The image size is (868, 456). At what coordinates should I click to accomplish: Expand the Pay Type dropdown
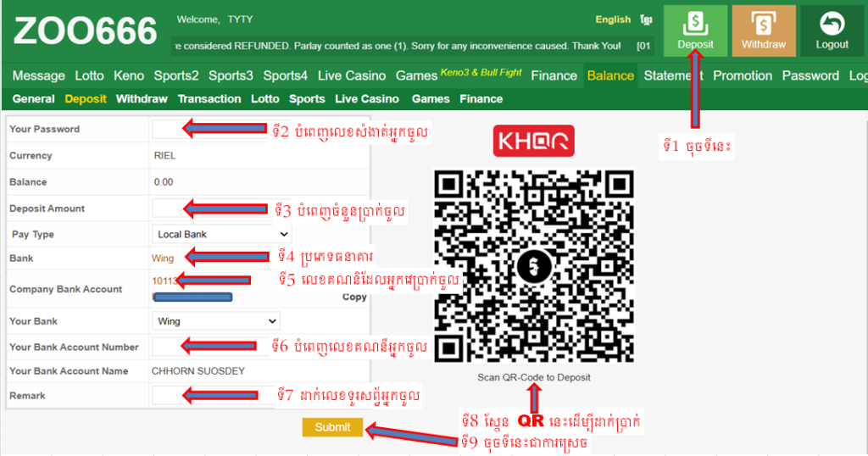click(221, 234)
